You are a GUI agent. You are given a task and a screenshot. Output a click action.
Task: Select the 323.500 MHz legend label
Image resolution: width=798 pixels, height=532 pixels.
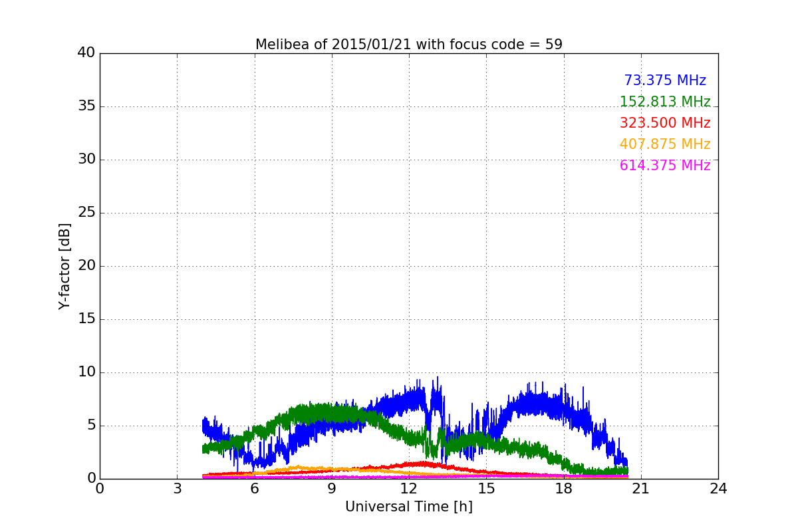pos(665,123)
